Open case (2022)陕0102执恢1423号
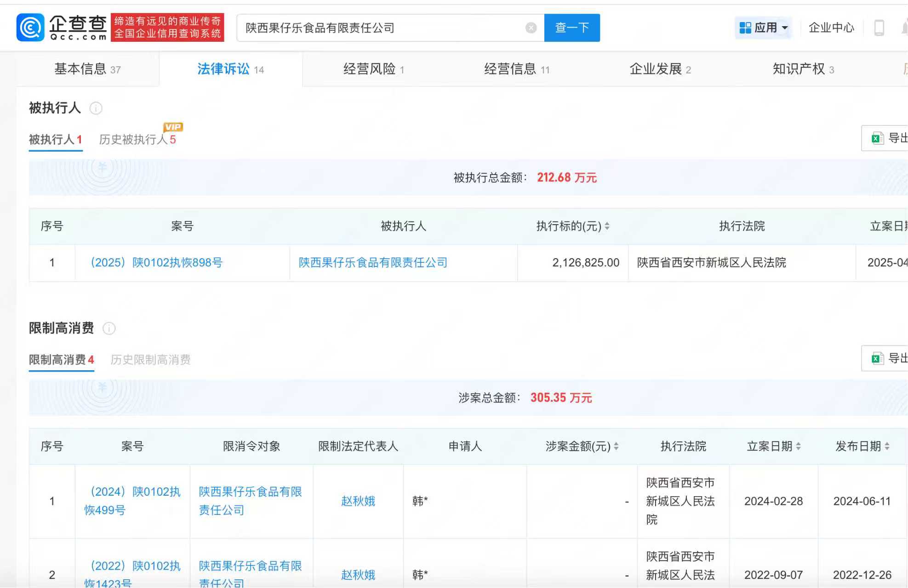The image size is (908, 588). [x=132, y=574]
